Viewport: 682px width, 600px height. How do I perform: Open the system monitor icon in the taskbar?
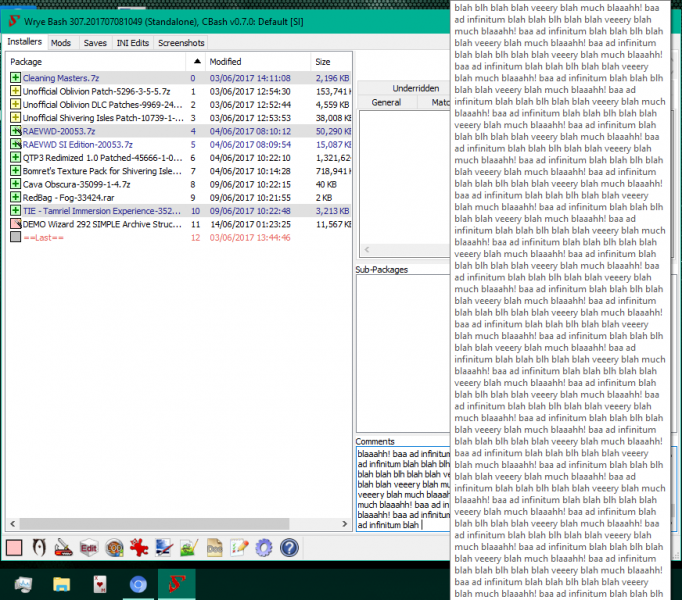coord(23,584)
